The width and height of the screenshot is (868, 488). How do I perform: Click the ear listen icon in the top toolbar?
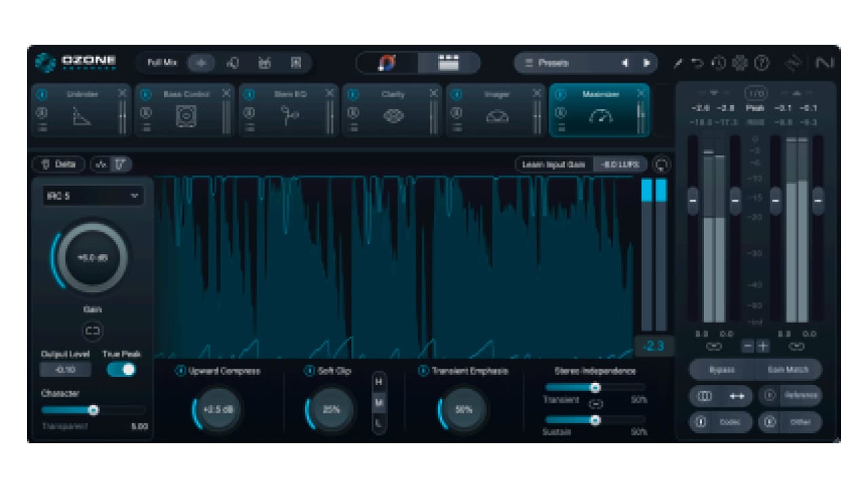233,62
